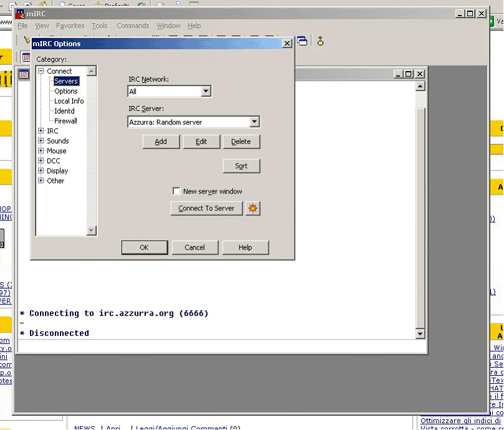
Task: Click the mIRC application logo icon in title bar
Action: pos(20,14)
